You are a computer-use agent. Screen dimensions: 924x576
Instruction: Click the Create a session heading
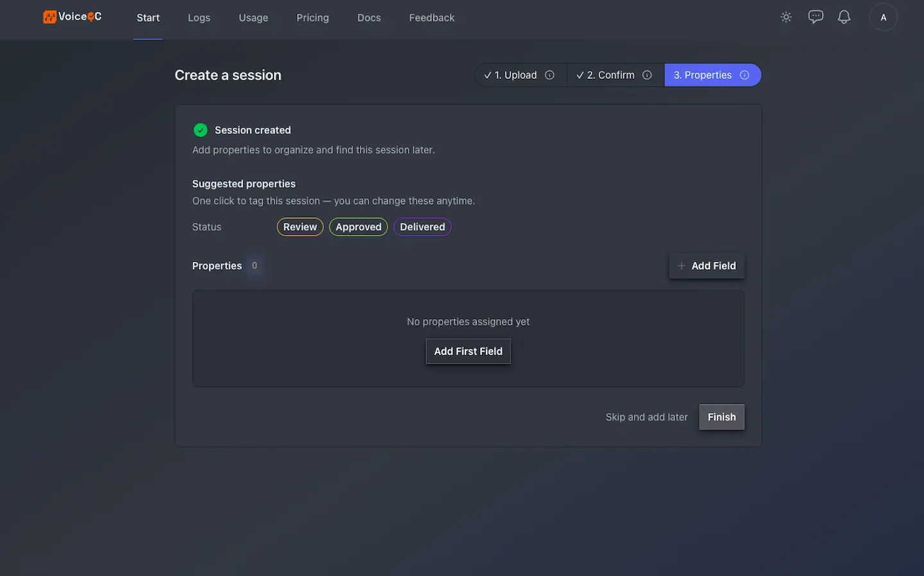[228, 75]
